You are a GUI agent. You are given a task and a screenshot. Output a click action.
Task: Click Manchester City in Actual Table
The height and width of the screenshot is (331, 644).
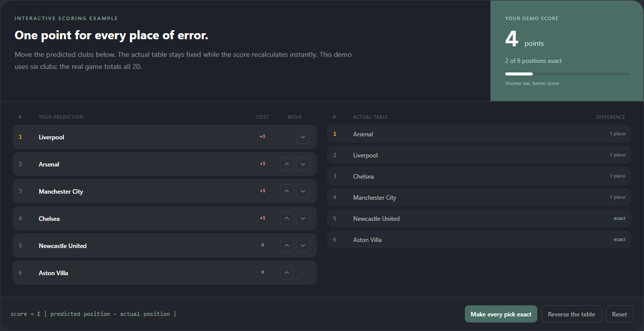coord(479,198)
